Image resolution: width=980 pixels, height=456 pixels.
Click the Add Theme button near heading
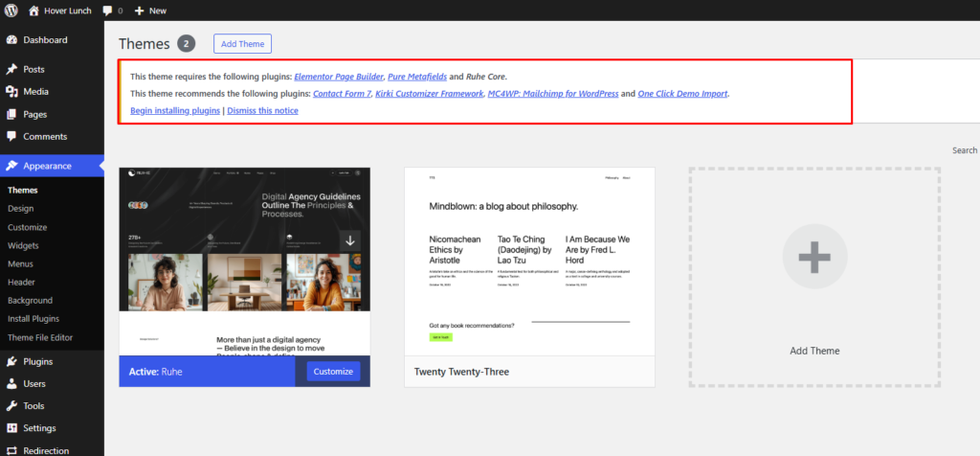tap(242, 44)
